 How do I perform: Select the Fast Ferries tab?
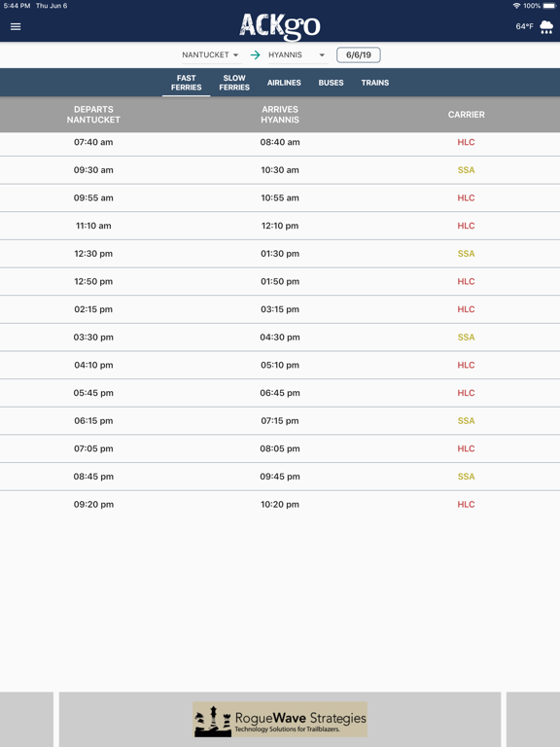(187, 83)
